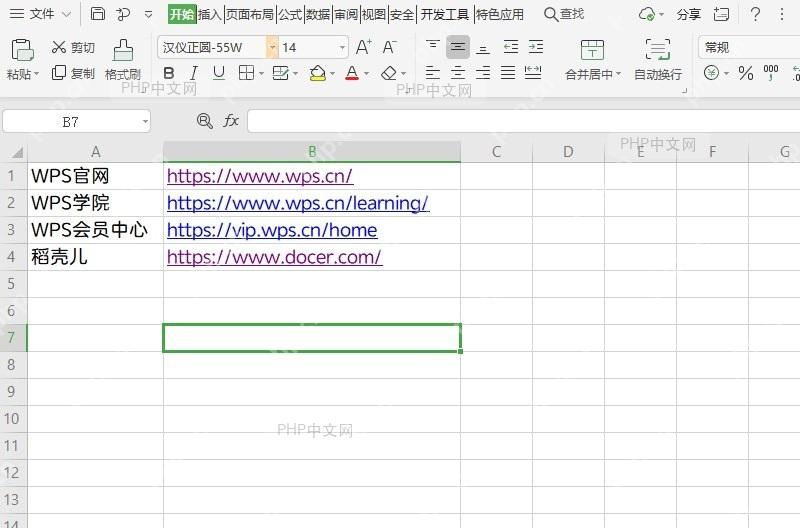Decrease font size with A- icon

pyautogui.click(x=389, y=47)
